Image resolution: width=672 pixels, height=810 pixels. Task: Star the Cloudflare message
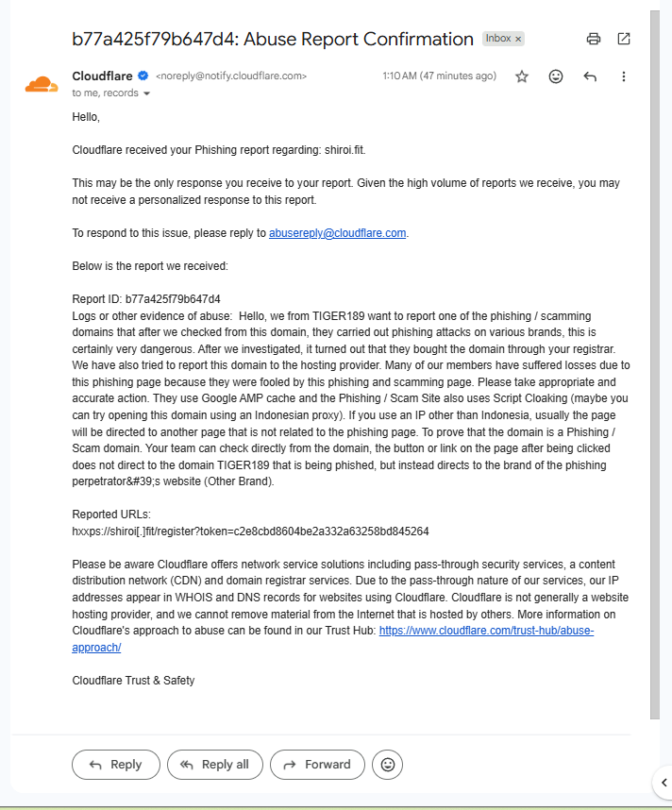522,76
